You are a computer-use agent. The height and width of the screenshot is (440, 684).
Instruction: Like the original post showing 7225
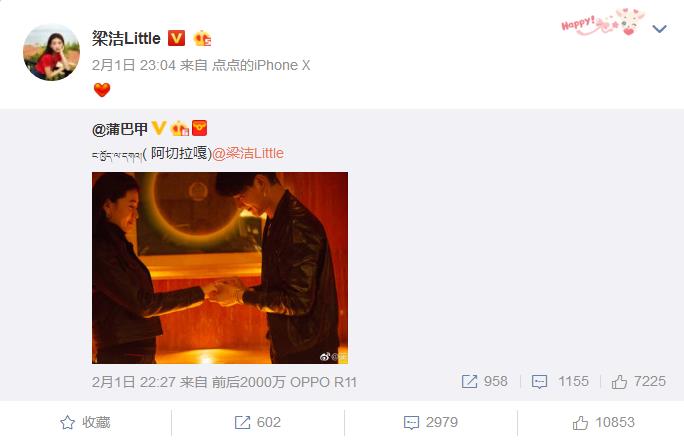click(619, 382)
